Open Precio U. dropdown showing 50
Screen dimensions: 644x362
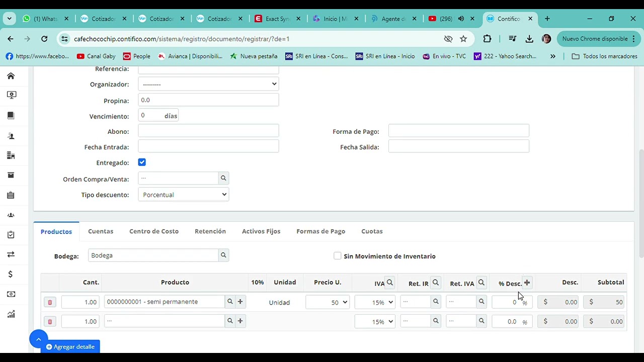(328, 302)
